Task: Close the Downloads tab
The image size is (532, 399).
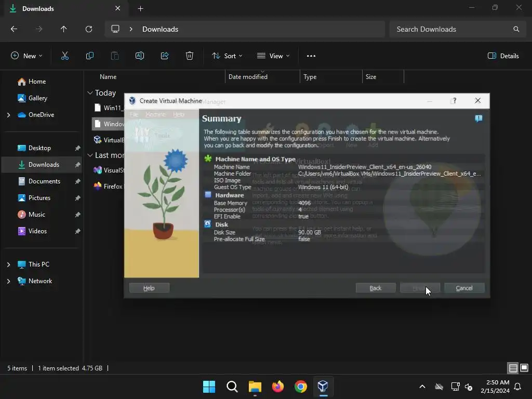Action: tap(118, 8)
